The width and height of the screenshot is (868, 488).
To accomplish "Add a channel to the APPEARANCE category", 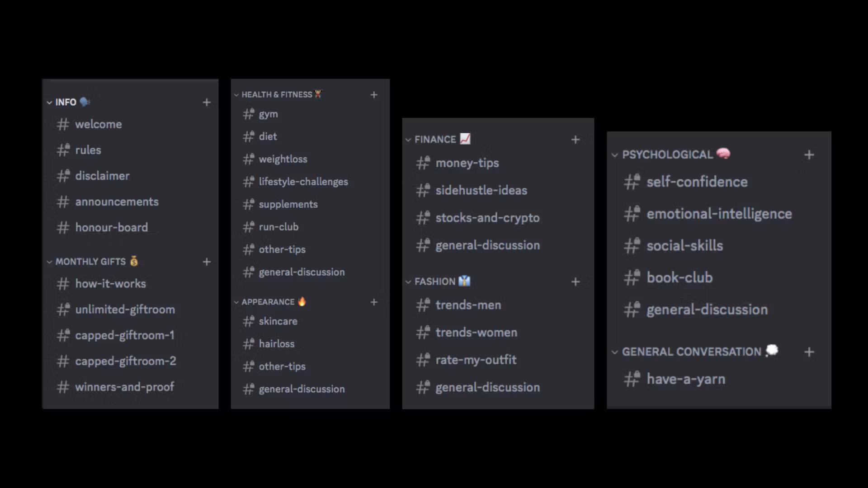I will [x=374, y=302].
